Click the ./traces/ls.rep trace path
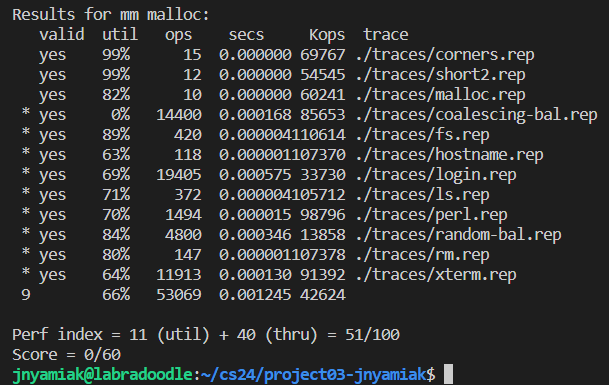This screenshot has height=385, width=609. (x=422, y=195)
